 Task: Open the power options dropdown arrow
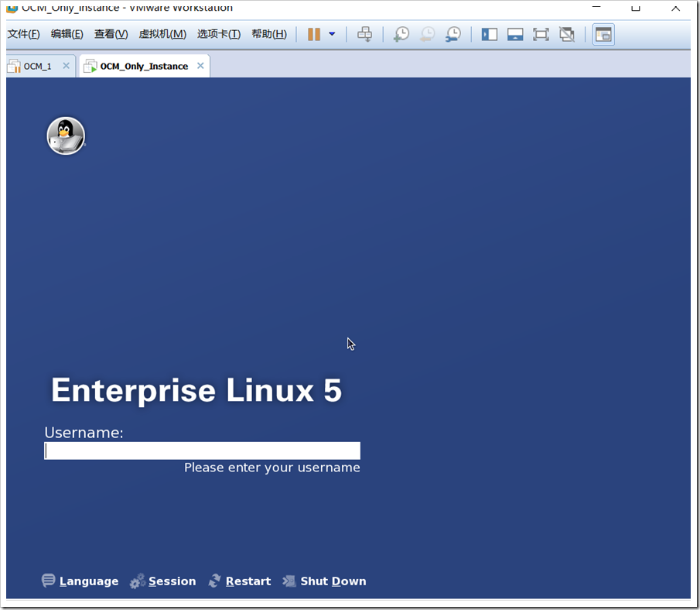pyautogui.click(x=332, y=34)
